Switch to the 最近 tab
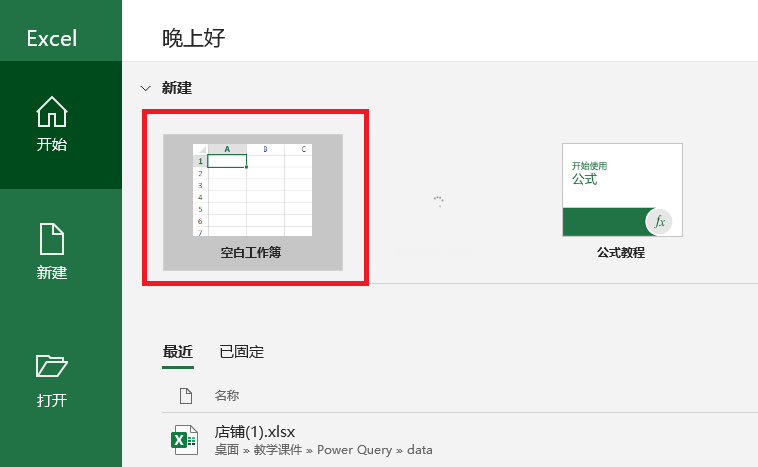Image resolution: width=758 pixels, height=467 pixels. tap(178, 352)
